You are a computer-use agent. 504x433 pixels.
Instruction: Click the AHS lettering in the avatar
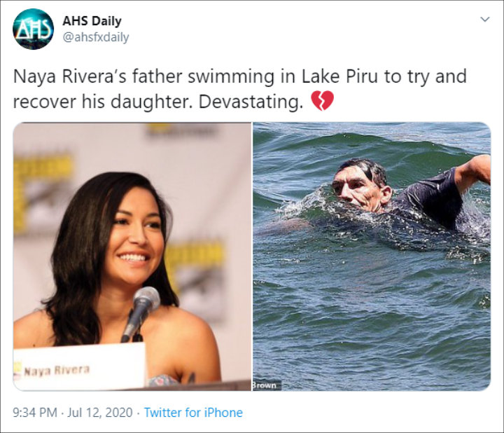tap(33, 29)
